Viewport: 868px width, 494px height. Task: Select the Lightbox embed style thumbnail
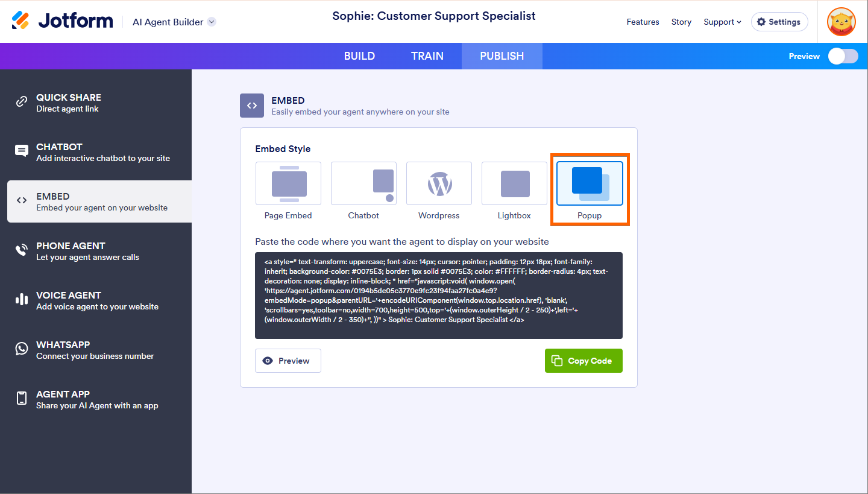[x=514, y=183]
